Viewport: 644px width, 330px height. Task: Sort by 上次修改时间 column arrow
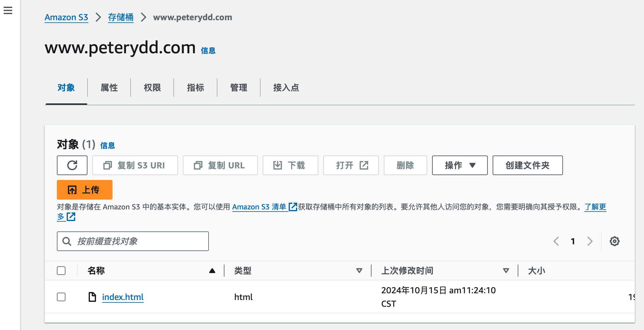(x=506, y=271)
